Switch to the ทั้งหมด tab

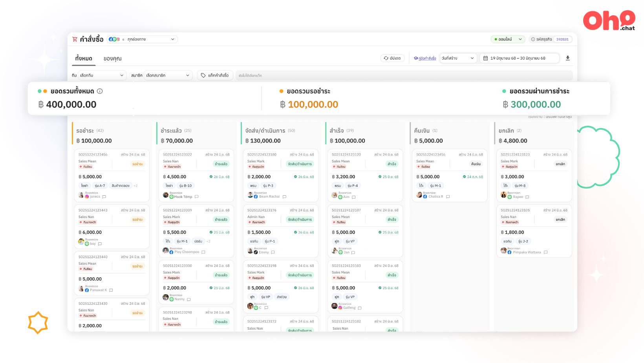click(84, 59)
